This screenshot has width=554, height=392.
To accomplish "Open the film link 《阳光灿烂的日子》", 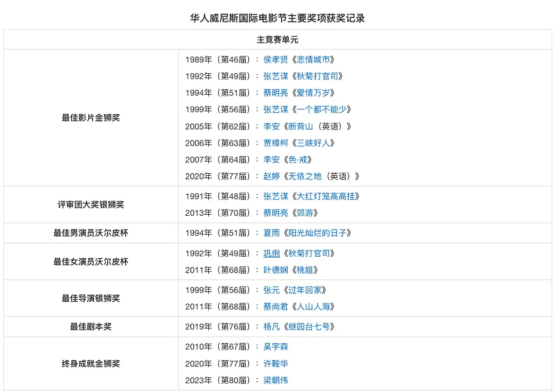I will [318, 233].
